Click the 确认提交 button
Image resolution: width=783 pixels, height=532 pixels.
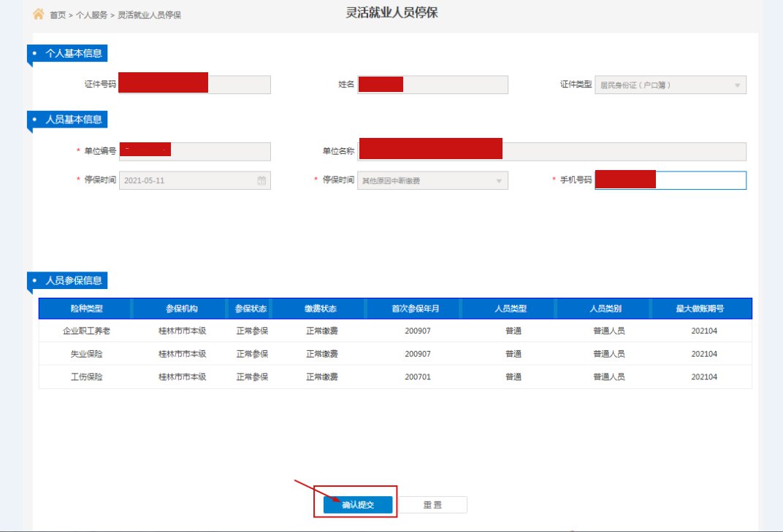(358, 505)
